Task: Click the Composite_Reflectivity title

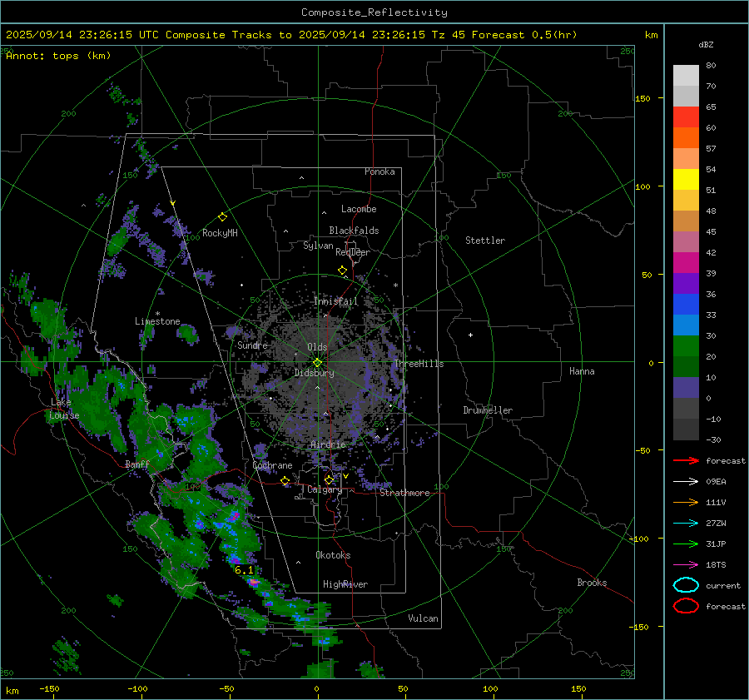Action: [x=374, y=12]
